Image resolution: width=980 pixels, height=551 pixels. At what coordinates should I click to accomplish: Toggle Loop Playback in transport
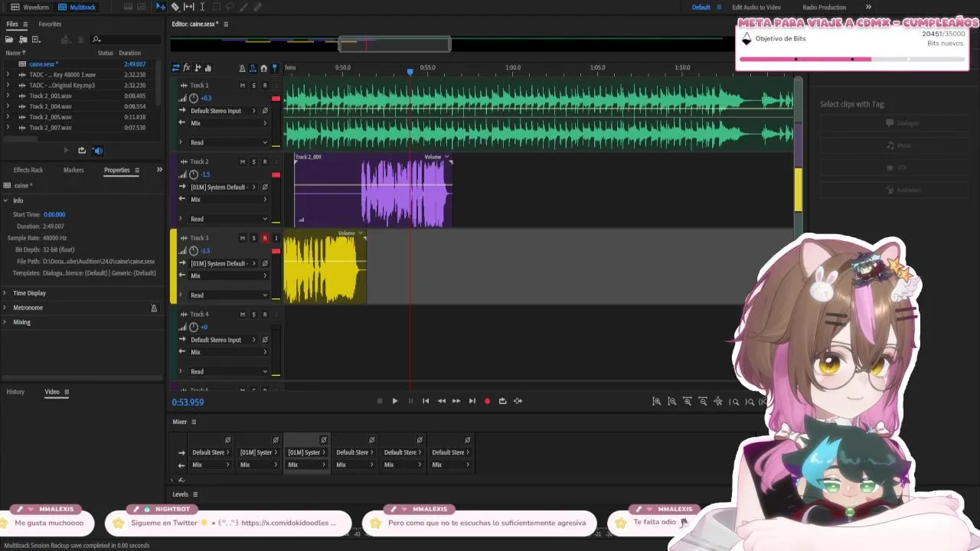pos(503,401)
